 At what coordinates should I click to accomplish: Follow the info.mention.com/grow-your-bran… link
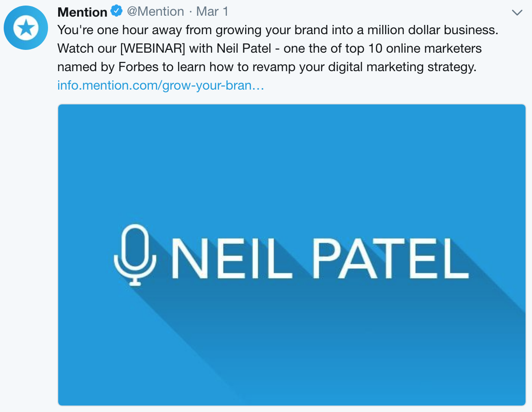click(161, 85)
